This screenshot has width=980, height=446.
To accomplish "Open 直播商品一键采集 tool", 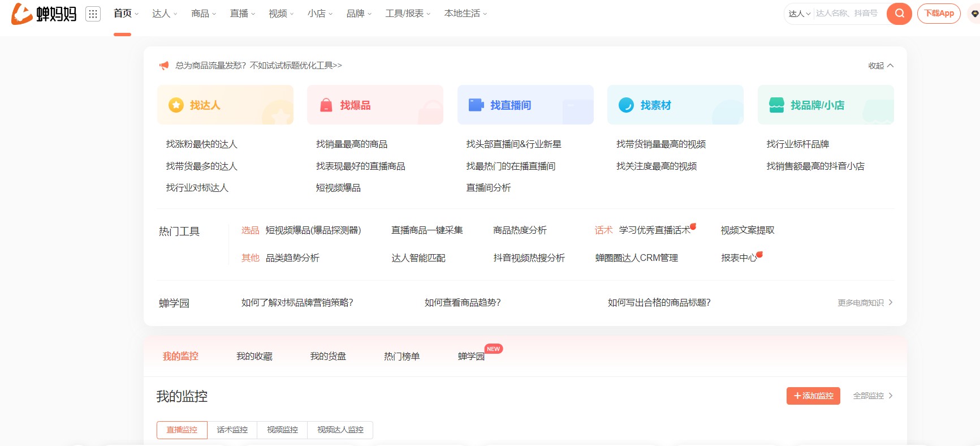I will pyautogui.click(x=427, y=230).
